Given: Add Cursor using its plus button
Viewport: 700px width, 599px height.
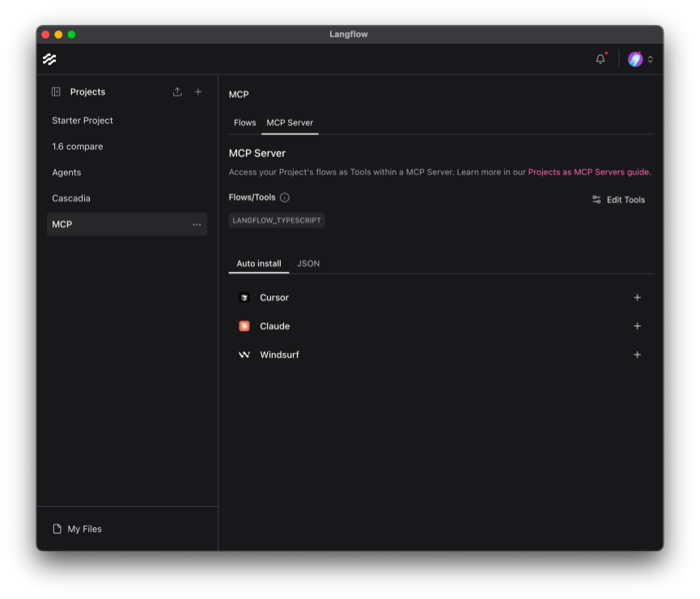Looking at the screenshot, I should [x=637, y=297].
